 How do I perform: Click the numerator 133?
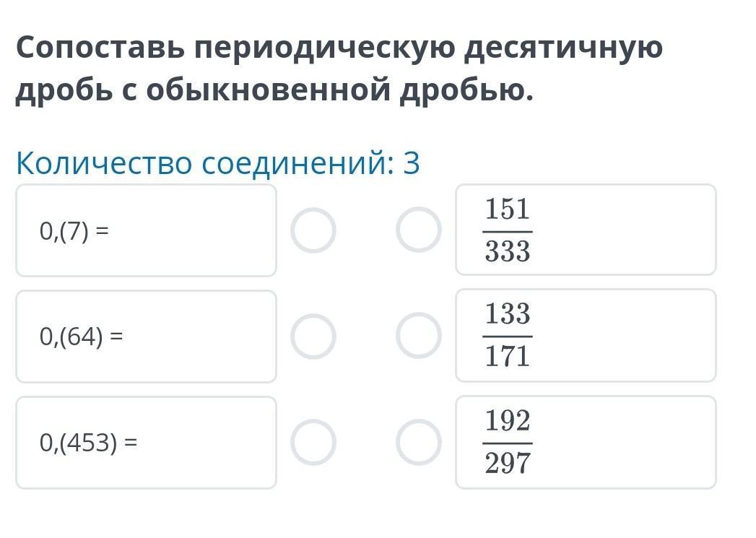click(508, 315)
